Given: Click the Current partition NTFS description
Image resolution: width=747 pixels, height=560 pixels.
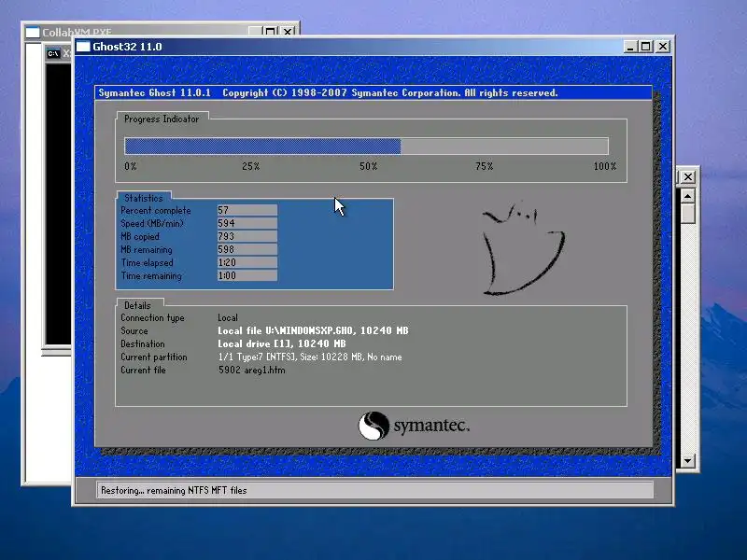Looking at the screenshot, I should pos(310,357).
